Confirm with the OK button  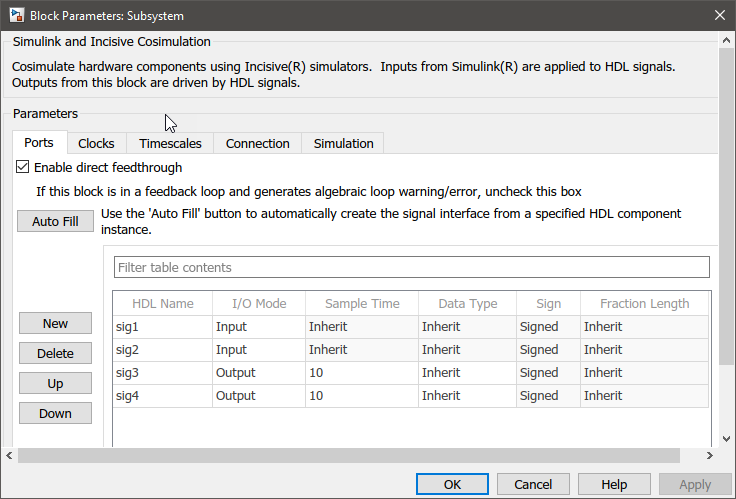(452, 484)
